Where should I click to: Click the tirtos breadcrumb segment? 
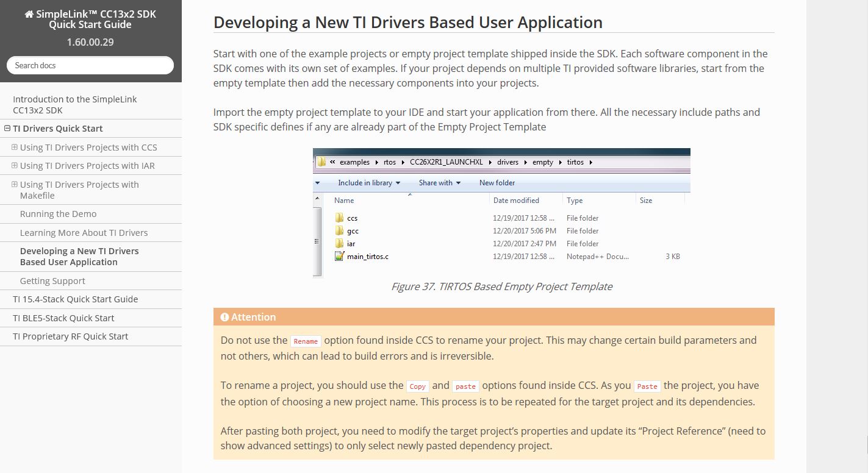[575, 162]
